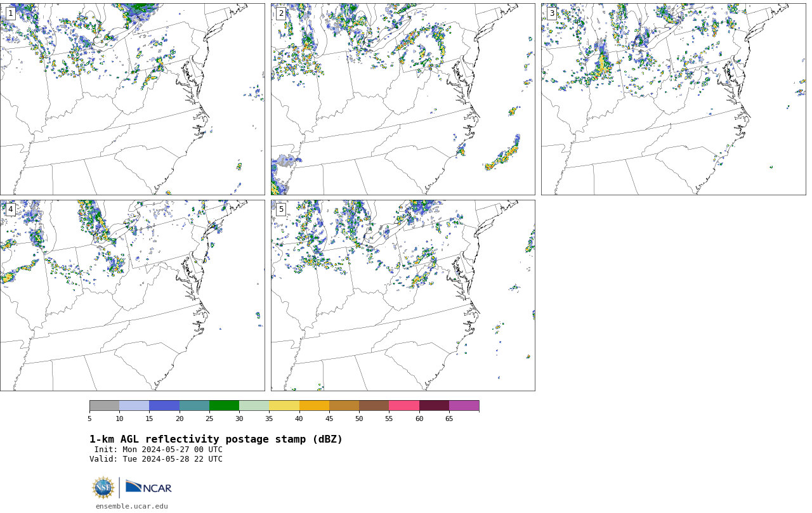
Task: Click the panel number label '4'
Action: [x=11, y=209]
